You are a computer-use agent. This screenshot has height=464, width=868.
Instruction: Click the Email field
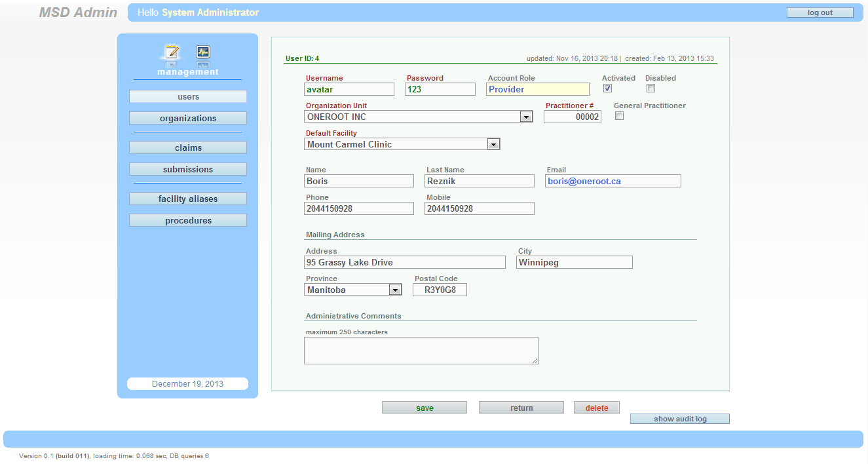coord(613,181)
